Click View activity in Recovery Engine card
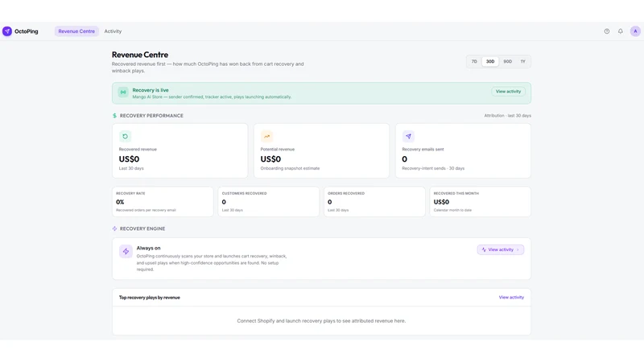Screen dimensions: 644x362 coord(500,249)
